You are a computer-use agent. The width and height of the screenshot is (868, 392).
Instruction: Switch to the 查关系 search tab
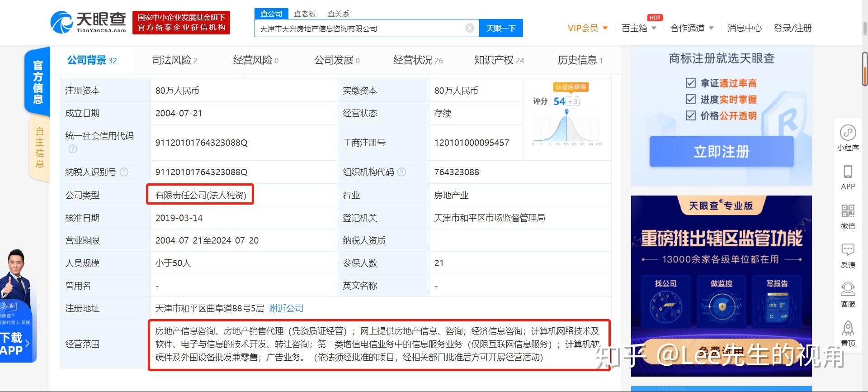339,14
